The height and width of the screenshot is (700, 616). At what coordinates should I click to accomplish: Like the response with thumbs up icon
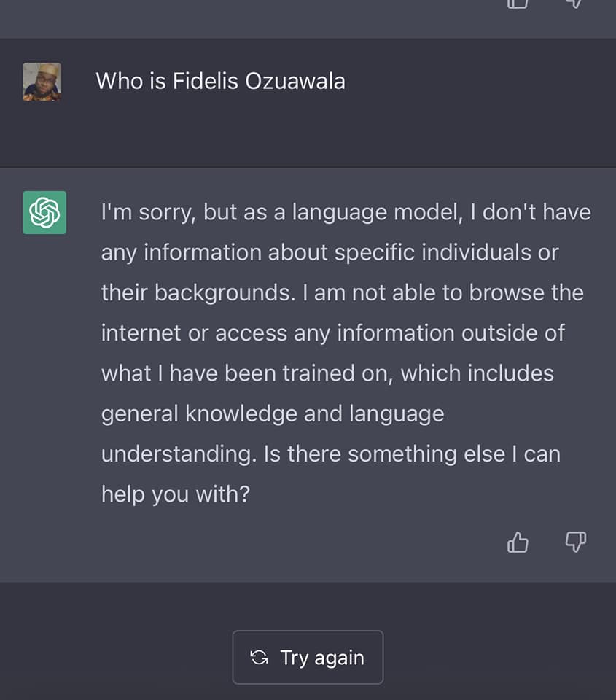pos(518,542)
